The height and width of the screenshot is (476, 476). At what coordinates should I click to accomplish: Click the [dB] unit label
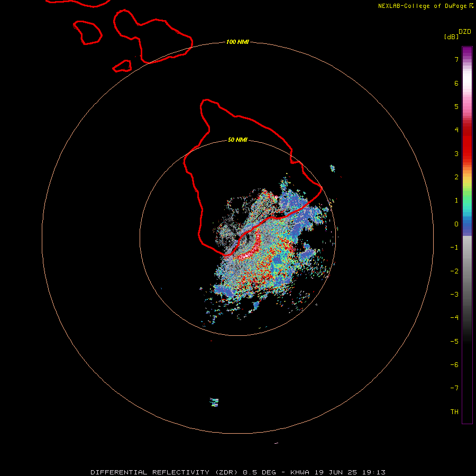(451, 36)
